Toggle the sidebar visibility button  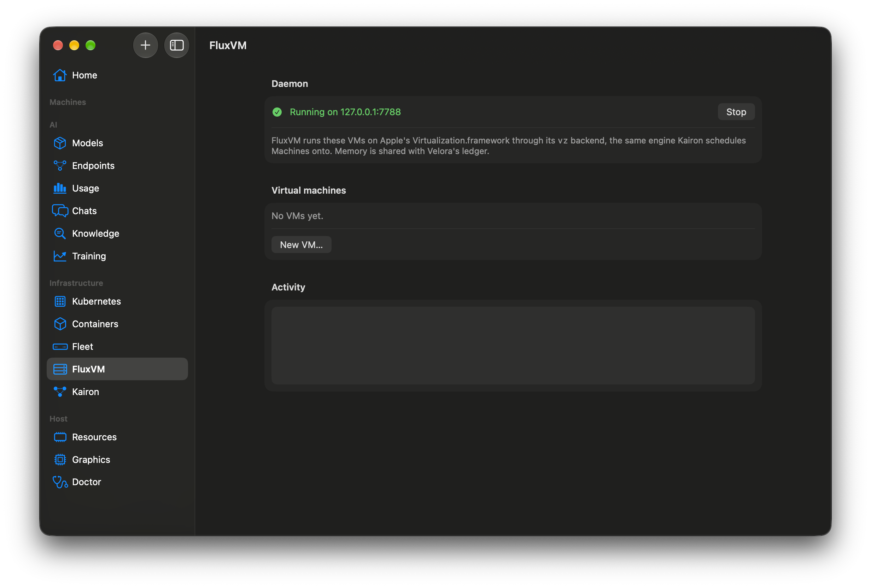coord(176,45)
